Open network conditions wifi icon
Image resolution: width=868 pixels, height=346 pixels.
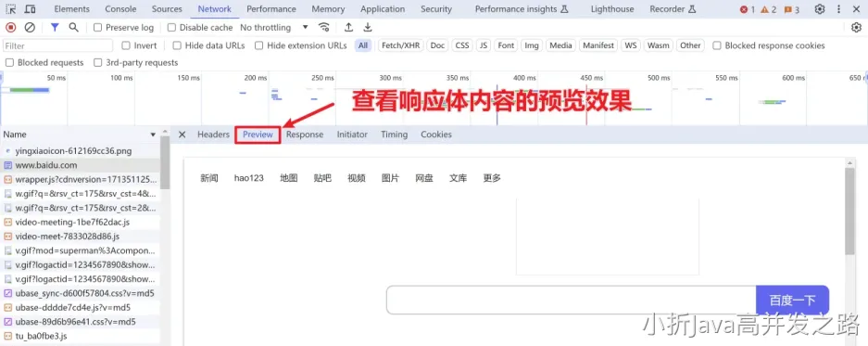(324, 27)
